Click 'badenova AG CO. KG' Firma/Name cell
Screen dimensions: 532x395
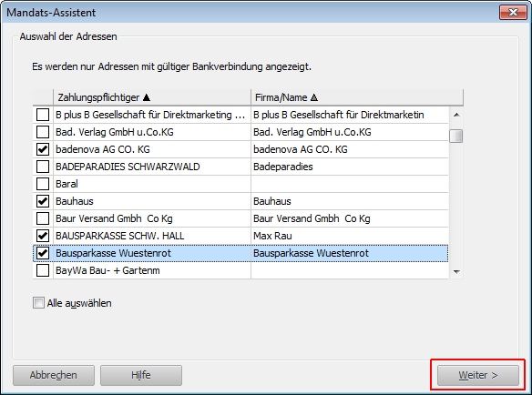[x=350, y=149]
